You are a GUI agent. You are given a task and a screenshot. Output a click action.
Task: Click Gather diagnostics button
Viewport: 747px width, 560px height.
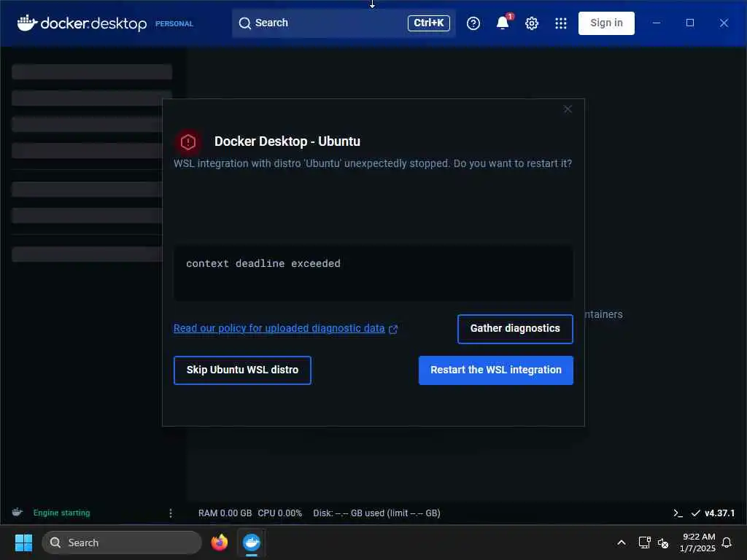[515, 329]
